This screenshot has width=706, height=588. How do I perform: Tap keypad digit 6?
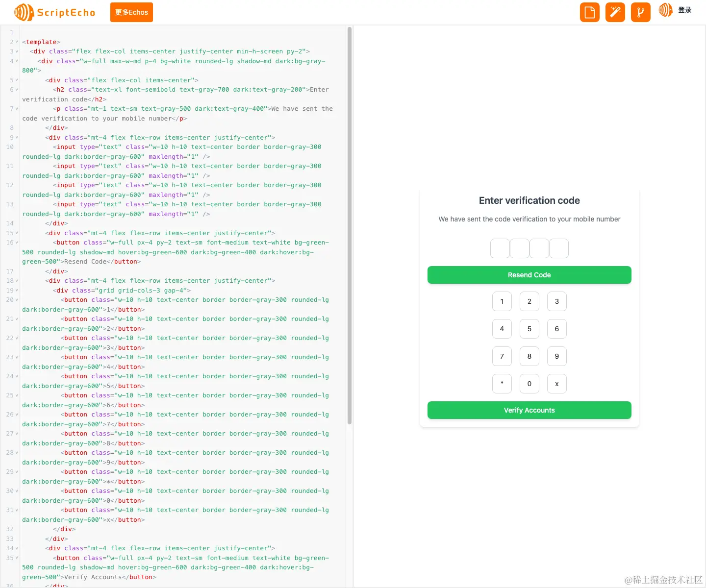557,329
